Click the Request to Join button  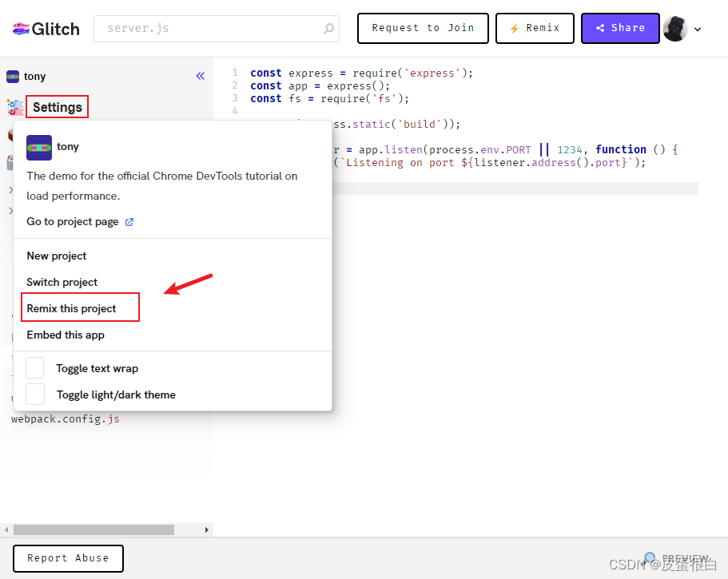pos(423,28)
